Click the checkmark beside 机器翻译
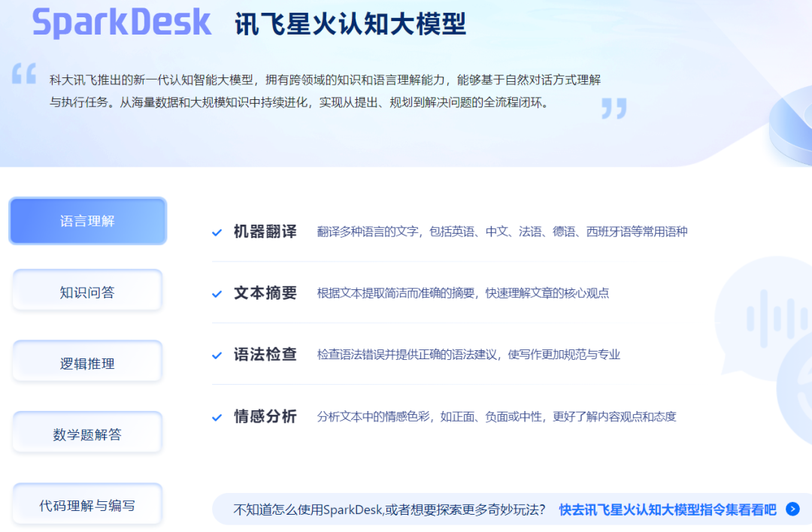This screenshot has width=812, height=532. coord(218,232)
